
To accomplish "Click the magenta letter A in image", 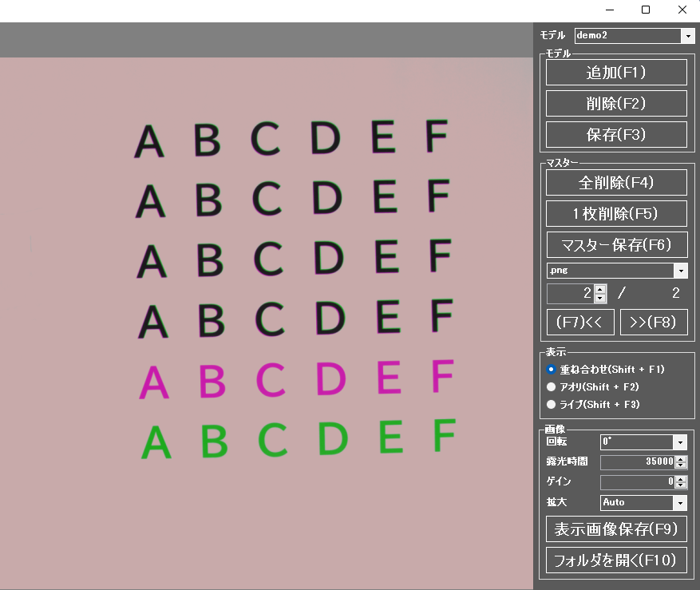I will 154,382.
